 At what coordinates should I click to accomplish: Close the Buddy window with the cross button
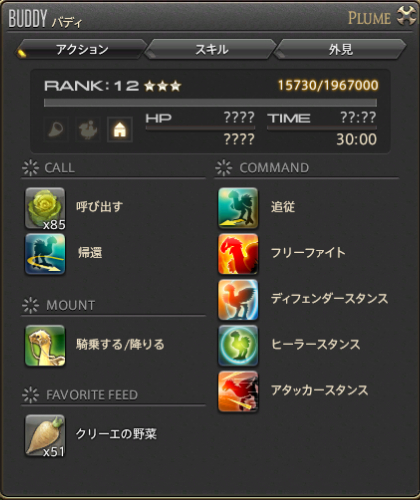point(406,16)
